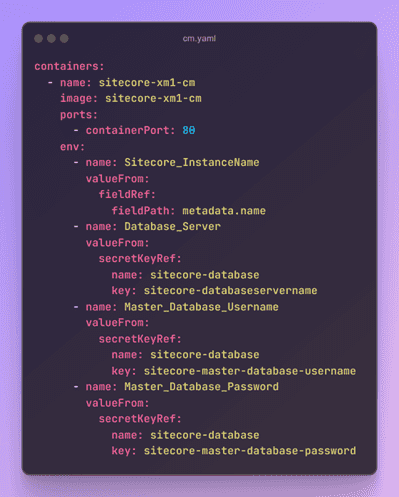Click the first gray window dot
This screenshot has height=497, width=399.
pos(38,39)
